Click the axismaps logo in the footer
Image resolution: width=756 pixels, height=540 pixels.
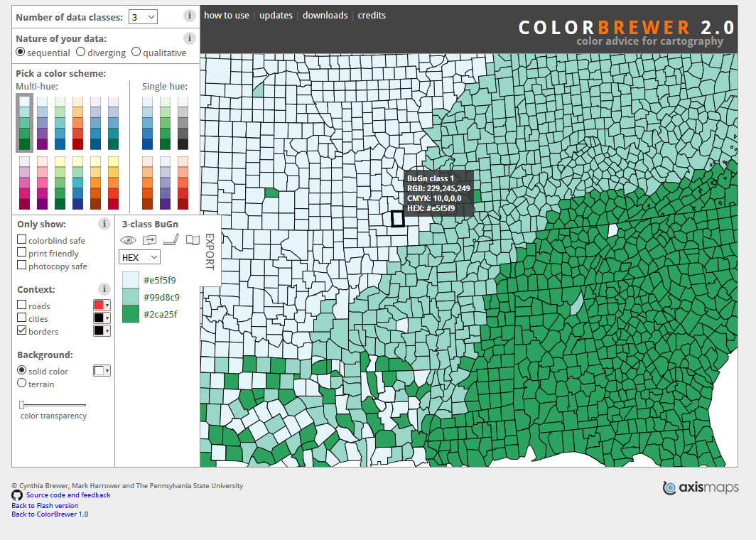(700, 488)
